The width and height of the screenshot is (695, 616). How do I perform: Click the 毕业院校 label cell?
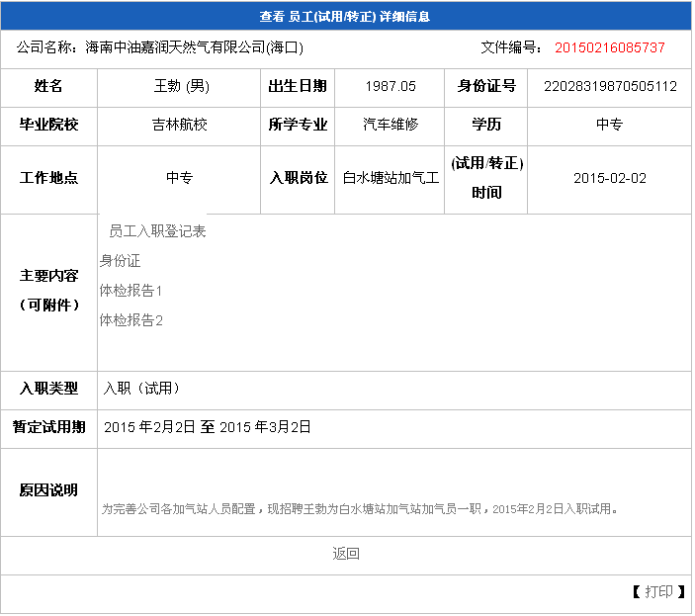[x=48, y=125]
